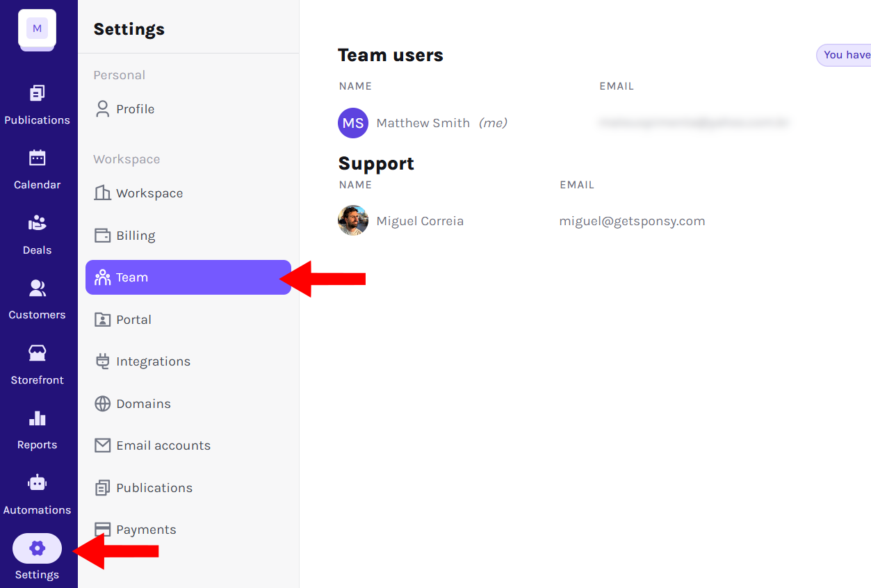Open the Customers people icon

(x=37, y=288)
